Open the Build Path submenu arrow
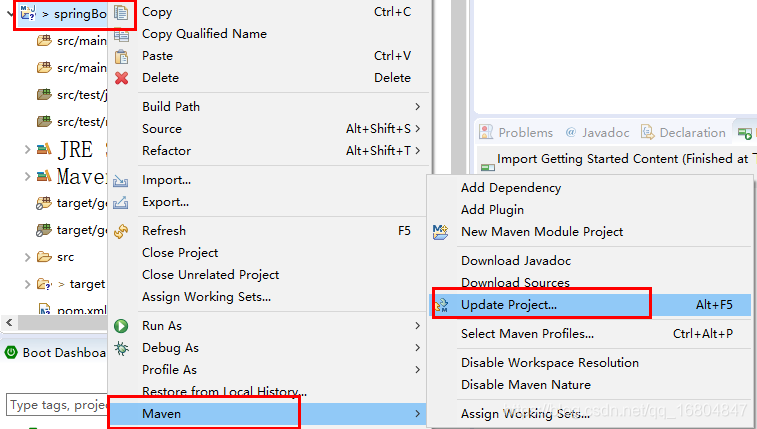Image resolution: width=757 pixels, height=429 pixels. (417, 107)
